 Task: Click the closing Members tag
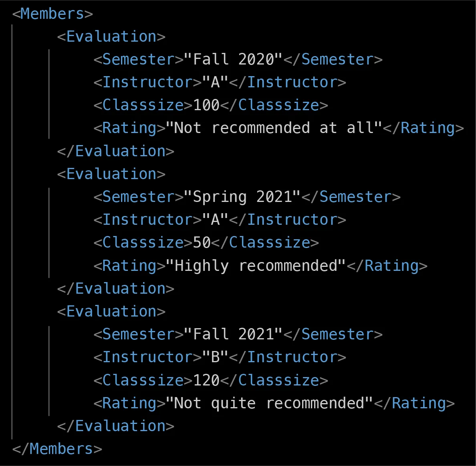[57, 449]
